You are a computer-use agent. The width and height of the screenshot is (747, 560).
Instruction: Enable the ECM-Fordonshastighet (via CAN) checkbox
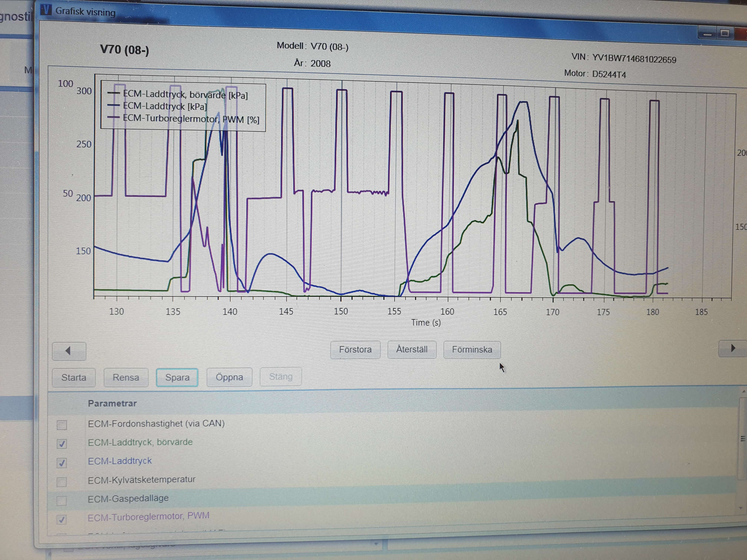62,425
